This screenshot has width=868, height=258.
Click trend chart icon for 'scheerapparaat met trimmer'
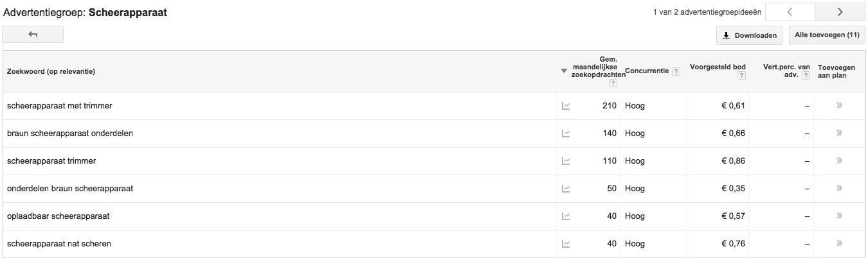[x=566, y=106]
